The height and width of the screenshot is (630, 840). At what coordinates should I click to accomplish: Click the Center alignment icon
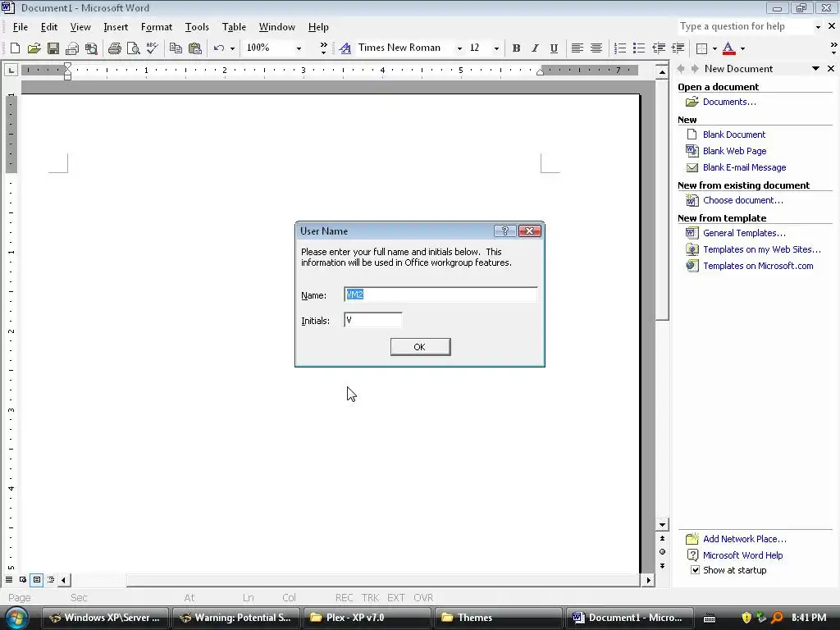[596, 48]
